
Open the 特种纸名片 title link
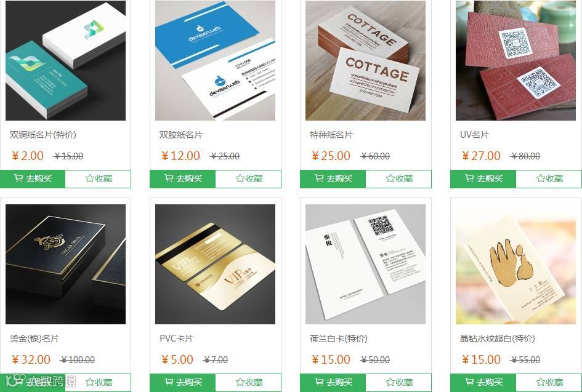[x=331, y=135]
